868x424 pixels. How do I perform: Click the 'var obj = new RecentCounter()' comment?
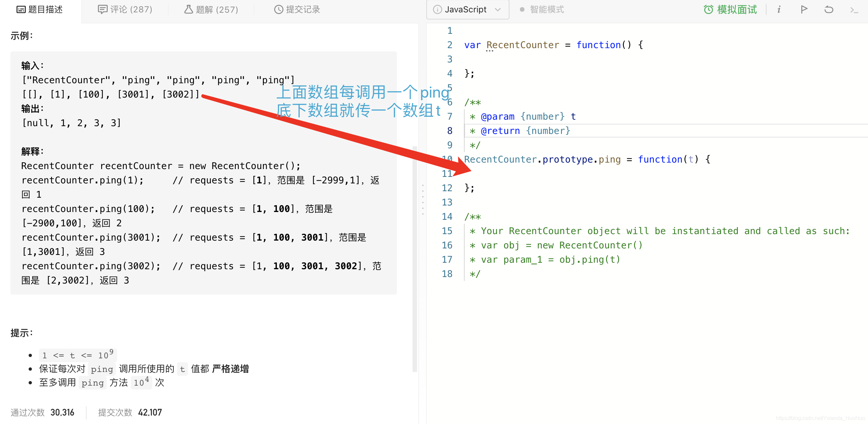[x=562, y=245]
